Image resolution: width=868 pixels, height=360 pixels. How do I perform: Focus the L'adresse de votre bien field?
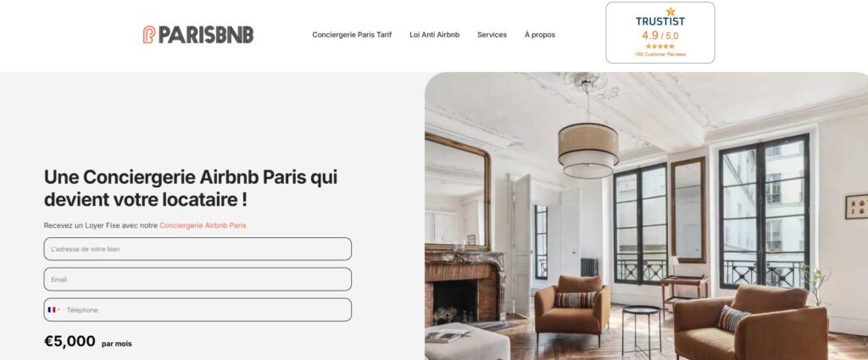[x=198, y=249]
